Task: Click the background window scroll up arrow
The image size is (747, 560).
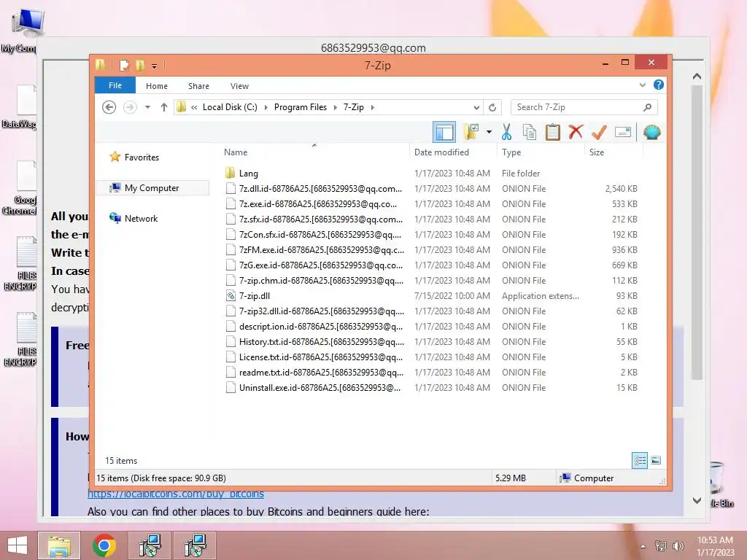Action: (x=697, y=76)
